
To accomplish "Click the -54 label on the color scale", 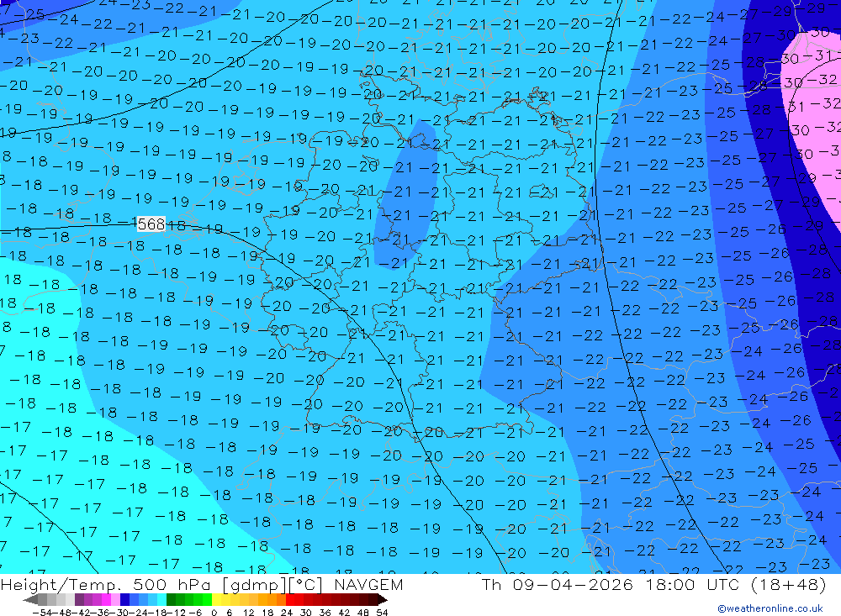I will point(42,613).
